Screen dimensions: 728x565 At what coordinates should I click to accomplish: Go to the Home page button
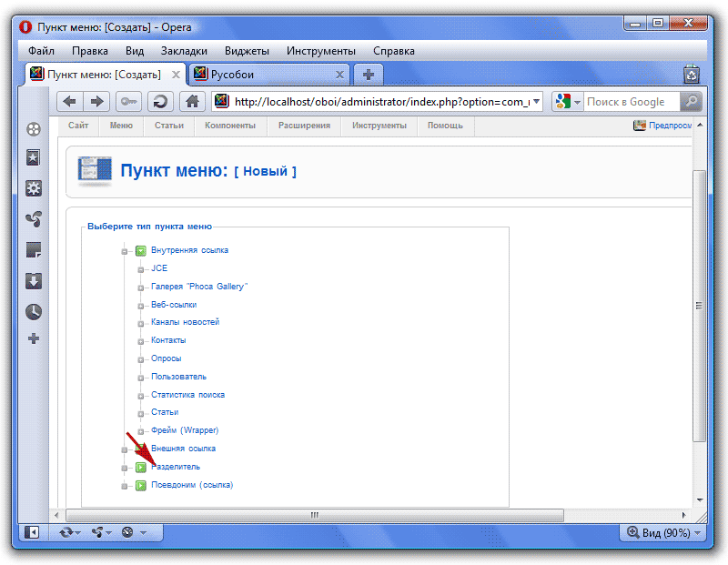(x=191, y=102)
